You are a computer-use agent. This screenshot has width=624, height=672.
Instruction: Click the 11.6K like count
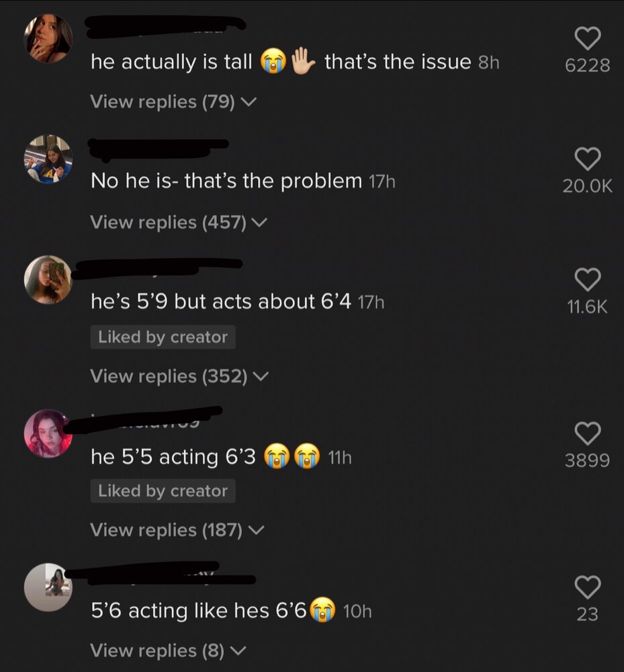pyautogui.click(x=587, y=306)
